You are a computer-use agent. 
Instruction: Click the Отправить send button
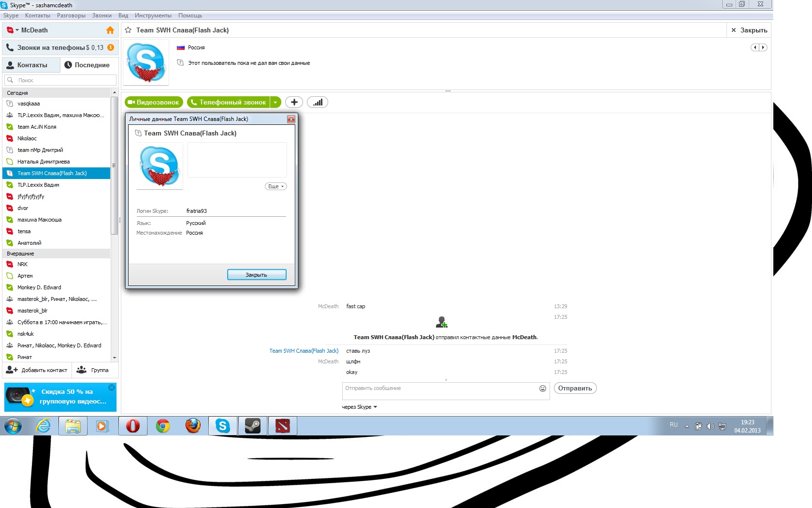point(575,388)
